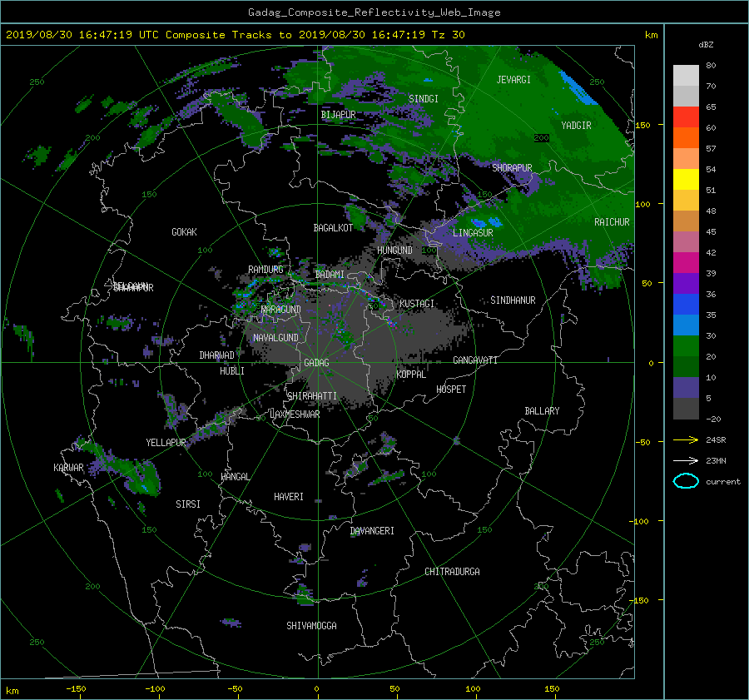Click the BIJAPUR city label
Viewport: 749px width, 700px height.
click(338, 115)
